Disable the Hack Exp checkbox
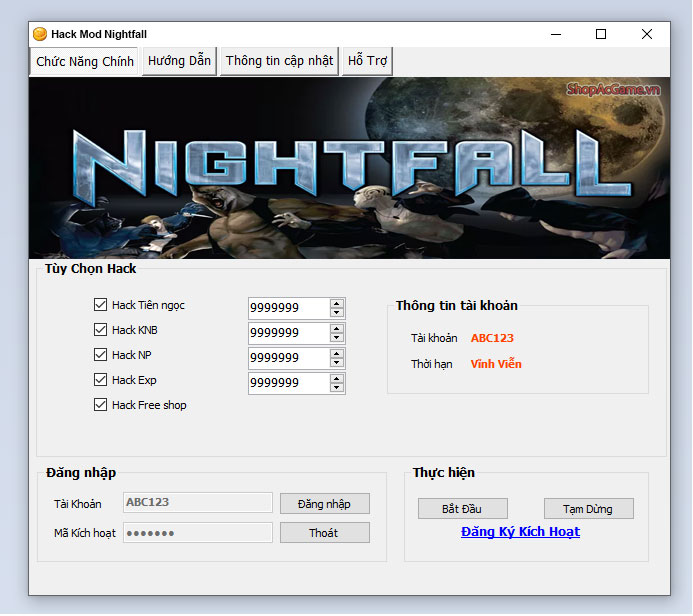Viewport: 693px width, 616px height. click(x=100, y=380)
